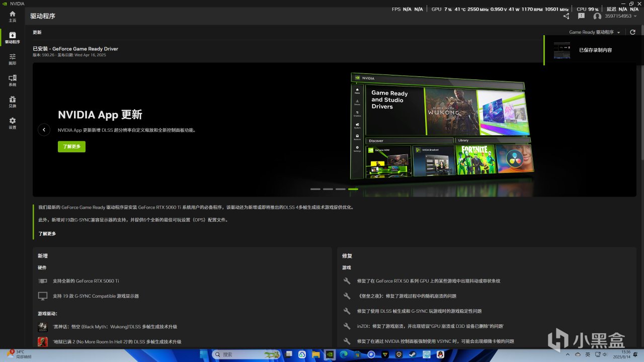This screenshot has height=362, width=644.
Task: Open the Game Ready 驱动程序 type dropdown
Action: point(595,32)
